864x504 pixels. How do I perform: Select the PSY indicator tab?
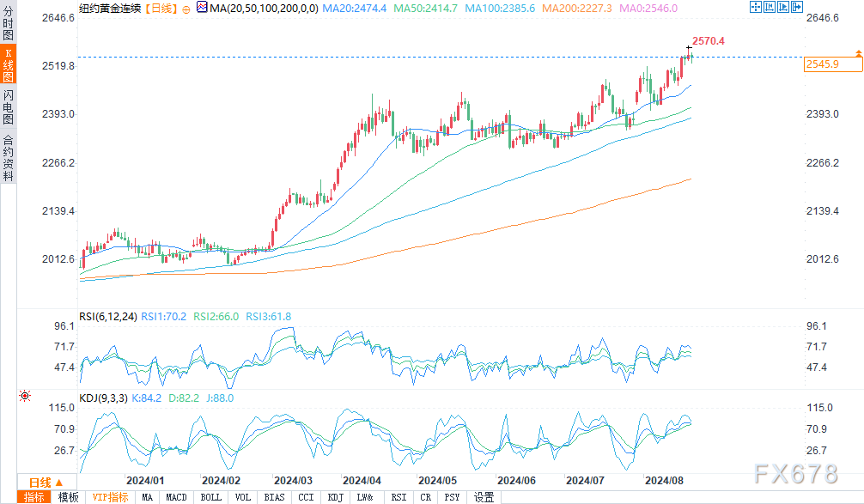(x=452, y=497)
